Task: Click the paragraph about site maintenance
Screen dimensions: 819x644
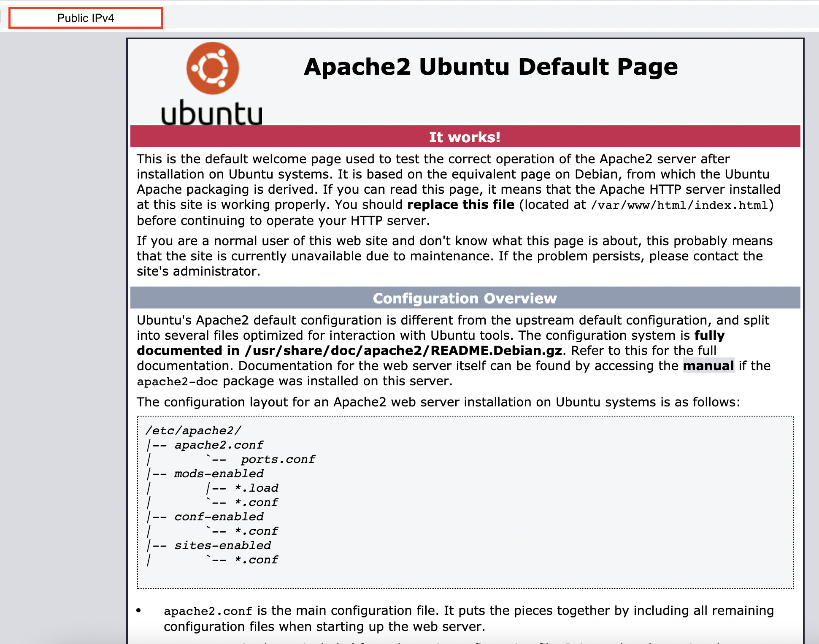Action: tap(454, 256)
